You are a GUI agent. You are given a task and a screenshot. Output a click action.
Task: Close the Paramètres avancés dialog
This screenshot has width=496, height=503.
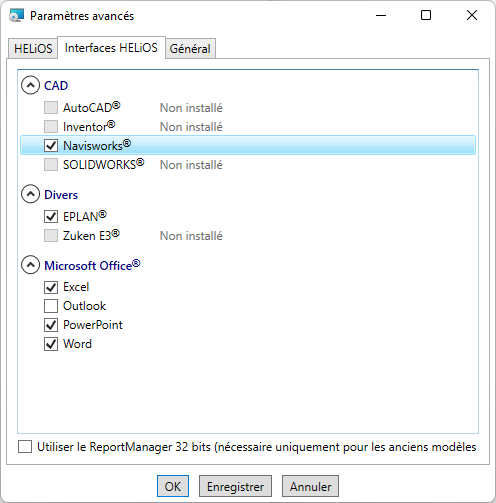472,15
